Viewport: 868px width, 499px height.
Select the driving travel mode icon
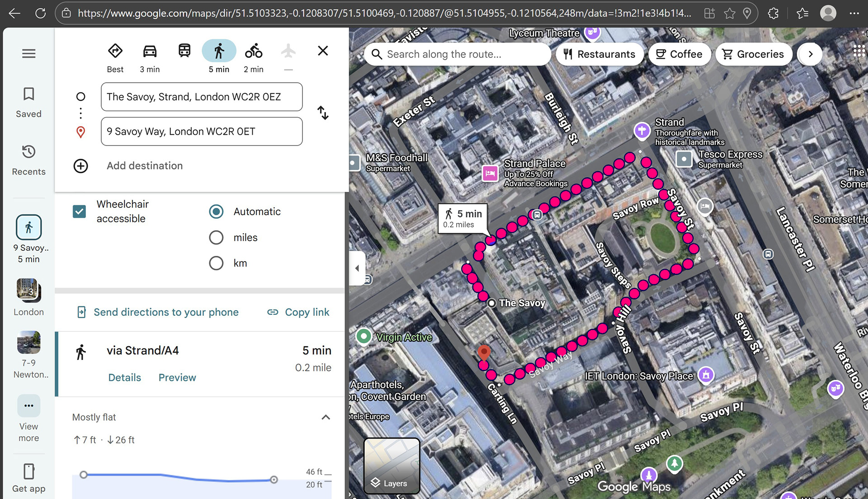coord(150,51)
